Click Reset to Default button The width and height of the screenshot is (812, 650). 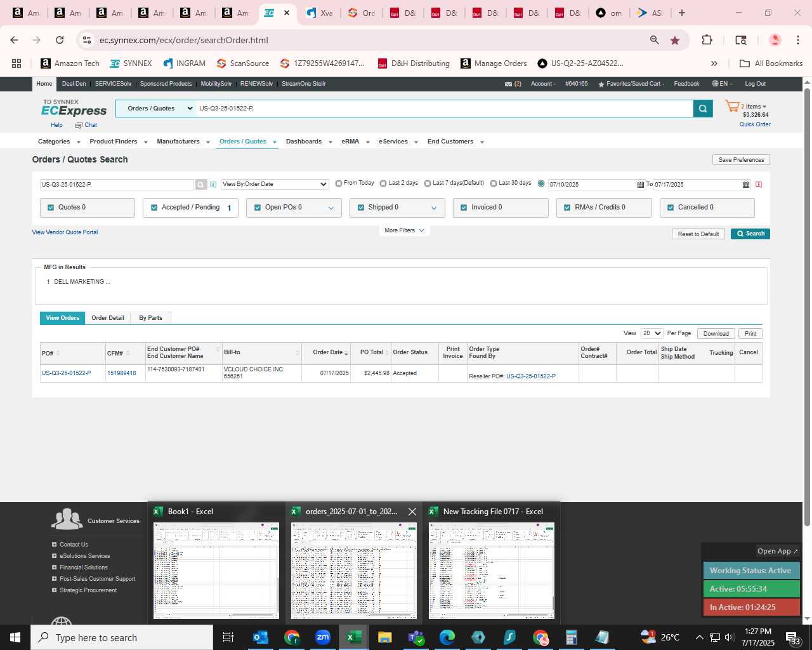(698, 234)
